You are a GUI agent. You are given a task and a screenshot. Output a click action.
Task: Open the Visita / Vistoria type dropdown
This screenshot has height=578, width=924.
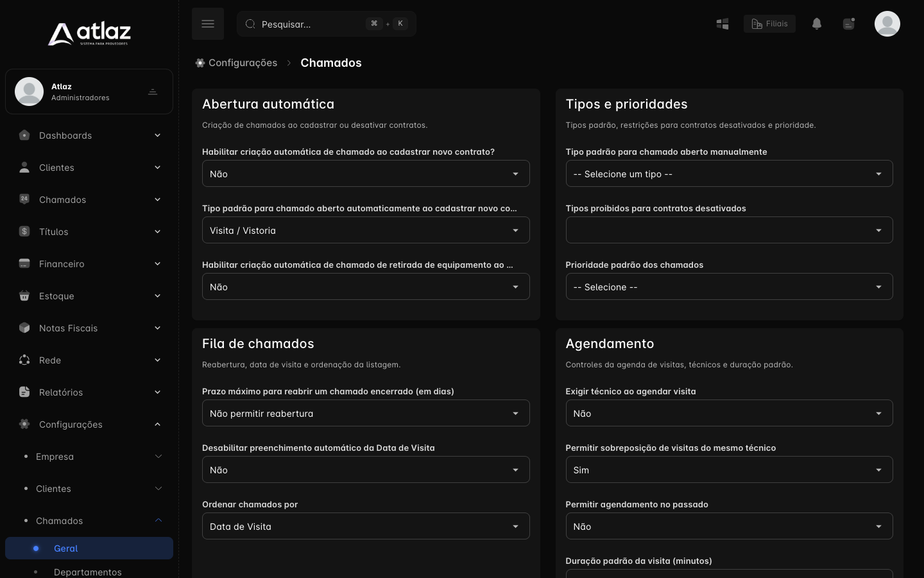[x=366, y=230]
